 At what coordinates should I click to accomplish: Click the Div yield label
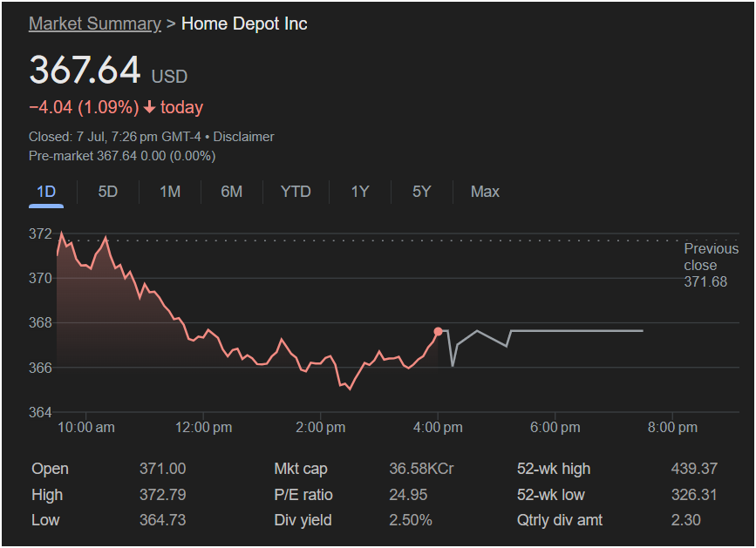coord(303,520)
